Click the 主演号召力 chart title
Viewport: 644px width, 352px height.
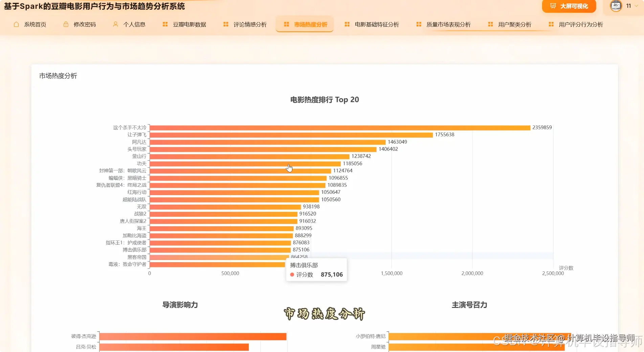point(469,305)
